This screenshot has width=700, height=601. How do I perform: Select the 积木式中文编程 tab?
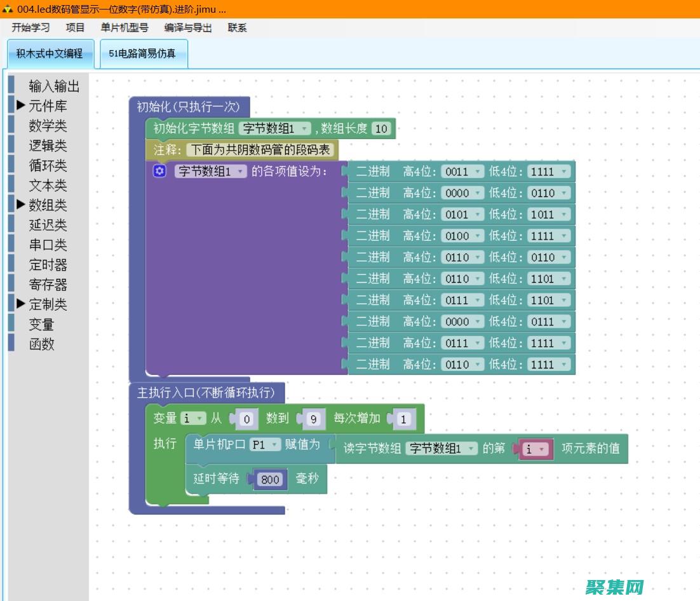[x=50, y=54]
